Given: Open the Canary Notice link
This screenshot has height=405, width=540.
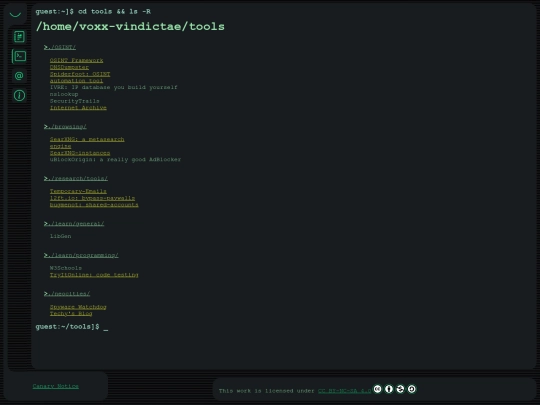Looking at the screenshot, I should 55,386.
